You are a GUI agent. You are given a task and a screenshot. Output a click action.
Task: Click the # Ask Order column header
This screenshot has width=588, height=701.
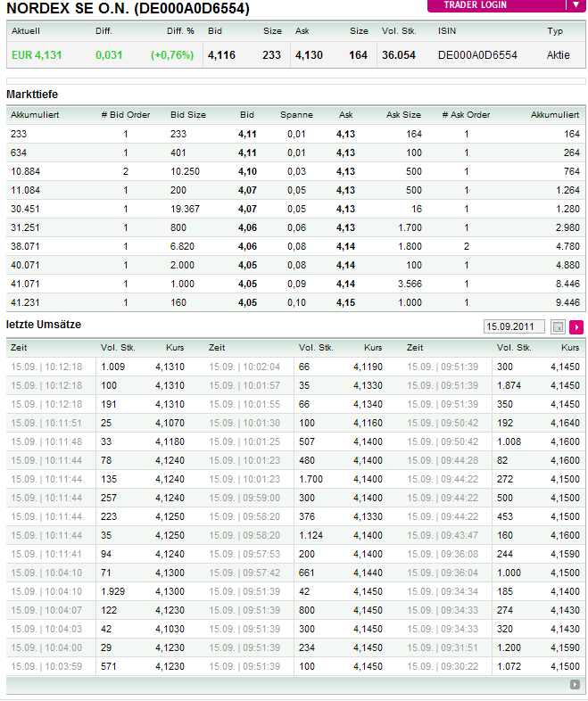(x=466, y=115)
